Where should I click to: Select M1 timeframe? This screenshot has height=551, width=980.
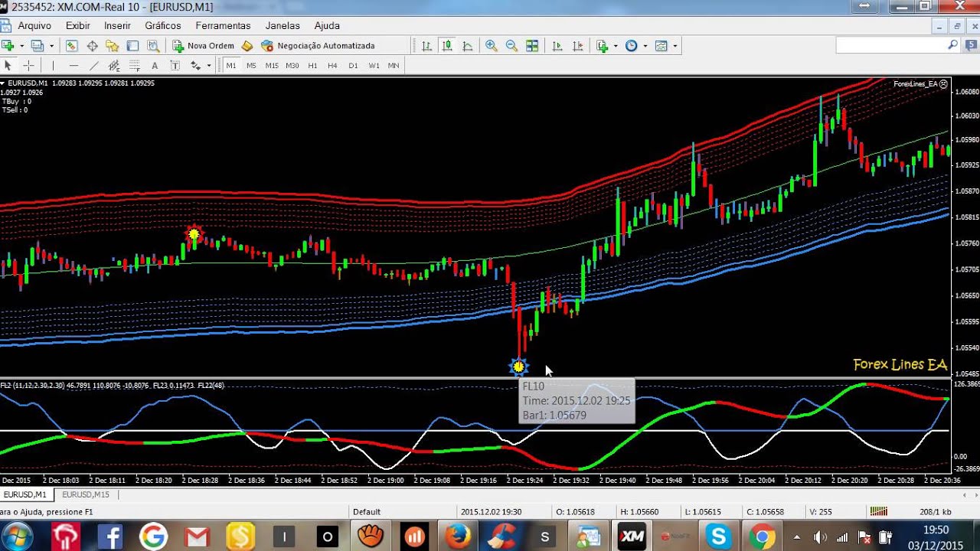[x=230, y=66]
